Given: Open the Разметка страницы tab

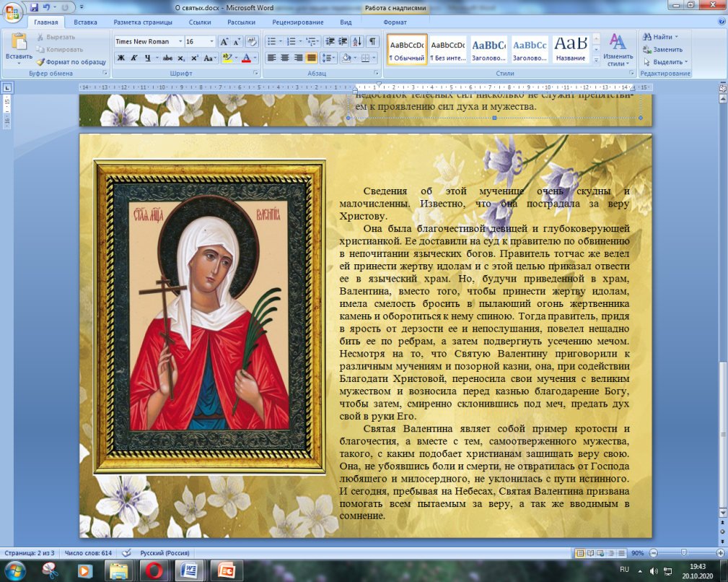Looking at the screenshot, I should pos(143,22).
